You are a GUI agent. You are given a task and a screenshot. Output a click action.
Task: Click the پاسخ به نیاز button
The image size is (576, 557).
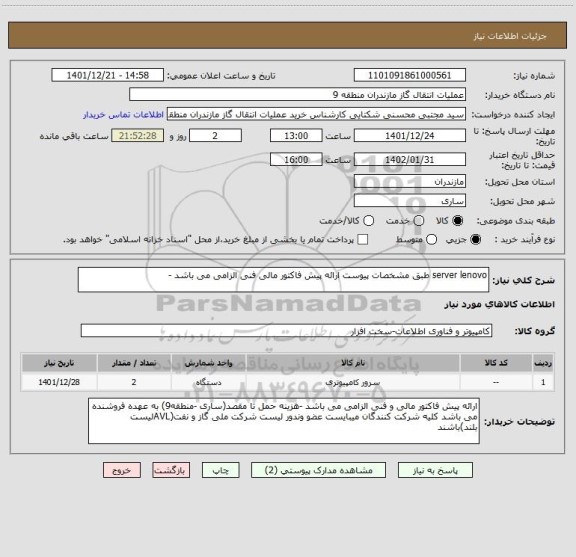click(x=435, y=470)
